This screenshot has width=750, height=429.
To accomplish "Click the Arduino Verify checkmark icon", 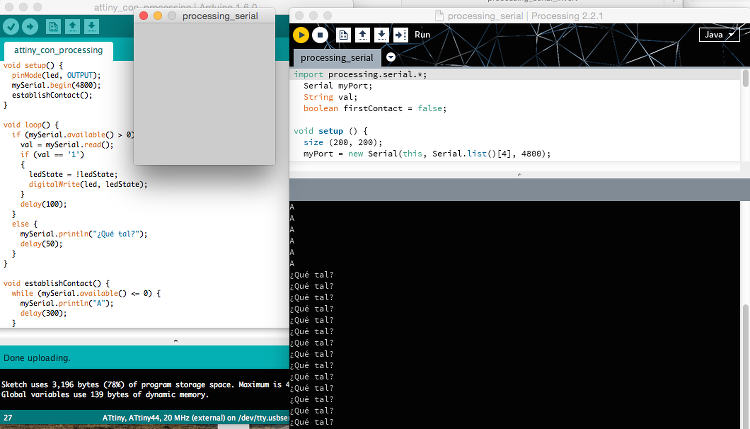I will pyautogui.click(x=11, y=26).
